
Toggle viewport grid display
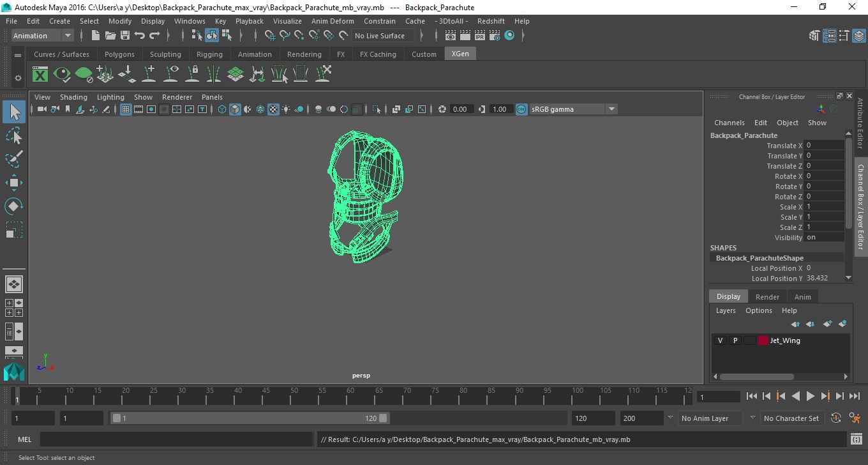coord(126,109)
